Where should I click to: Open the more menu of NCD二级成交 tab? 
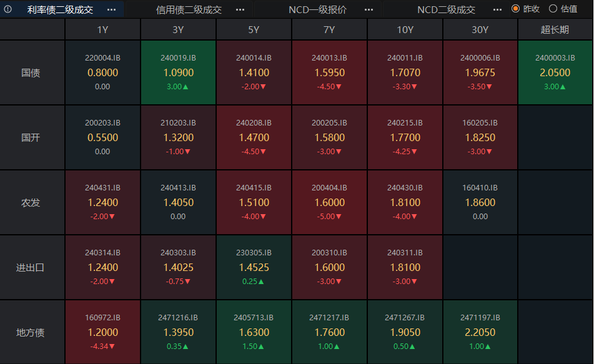[x=497, y=9]
